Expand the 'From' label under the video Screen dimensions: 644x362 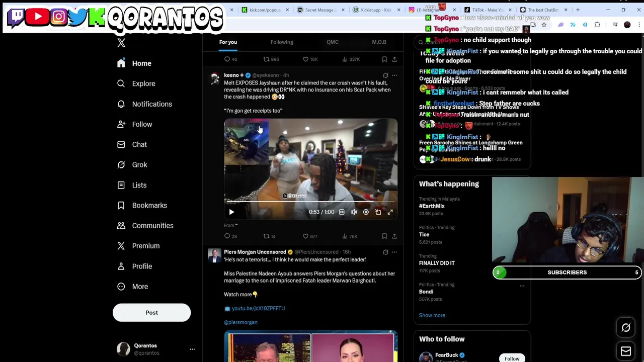click(x=231, y=225)
